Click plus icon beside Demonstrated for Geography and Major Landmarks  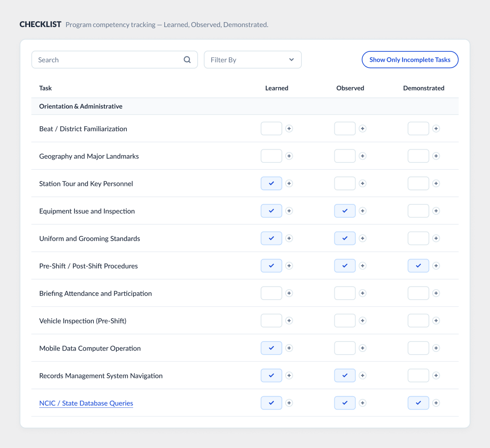pos(436,156)
